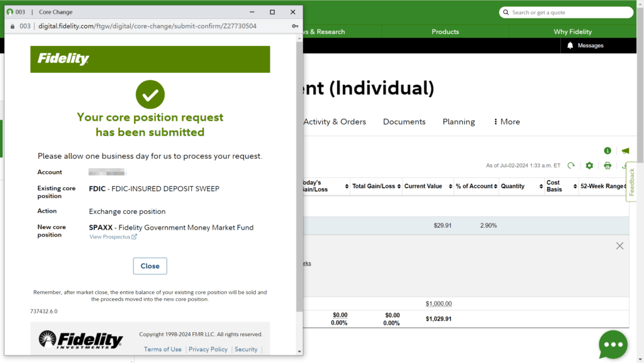Sort by Today's Gain/Loss column

tap(325, 186)
